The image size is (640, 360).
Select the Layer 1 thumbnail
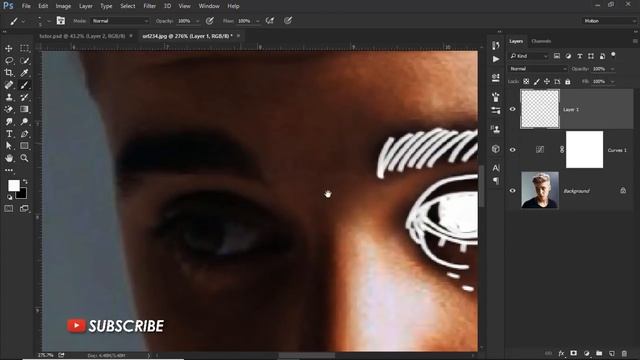[x=540, y=109]
